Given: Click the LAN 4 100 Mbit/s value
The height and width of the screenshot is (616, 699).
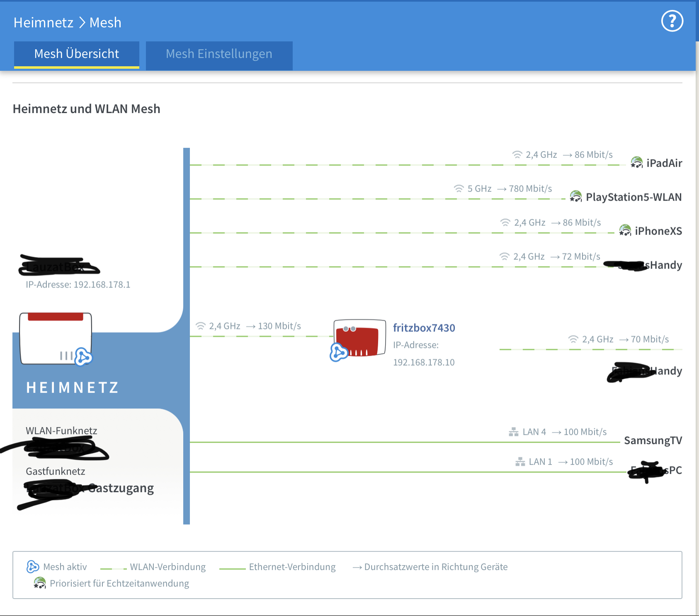Looking at the screenshot, I should coord(585,432).
